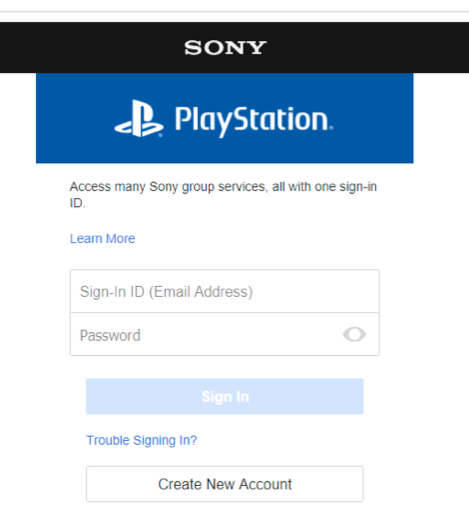Click the black Sony header bar
Image resolution: width=469 pixels, height=528 pixels.
(234, 47)
